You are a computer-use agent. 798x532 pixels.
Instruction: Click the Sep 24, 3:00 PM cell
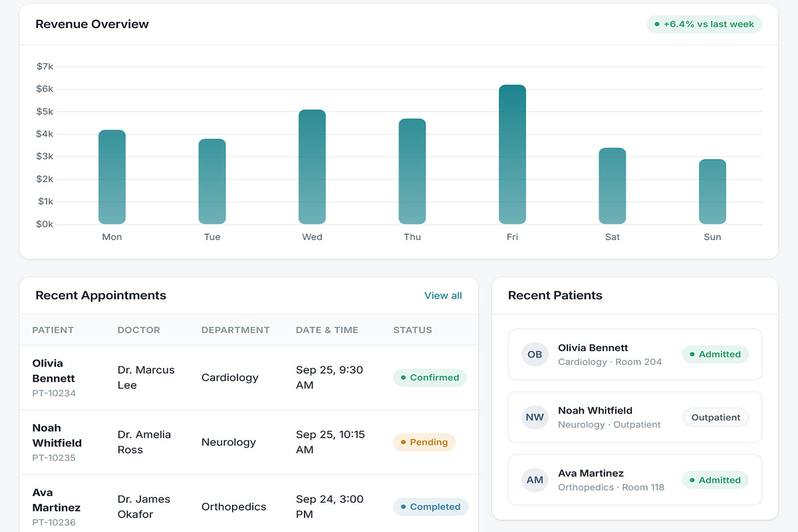point(330,507)
